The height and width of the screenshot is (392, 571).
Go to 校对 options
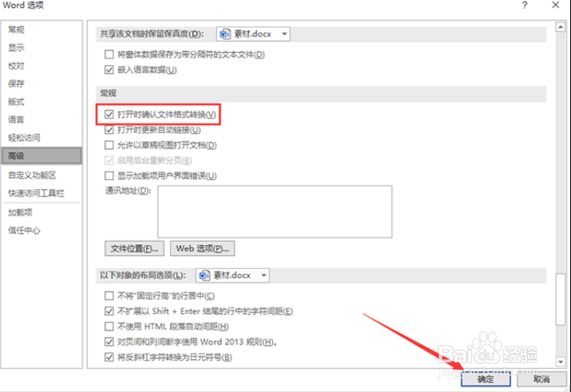[16, 66]
